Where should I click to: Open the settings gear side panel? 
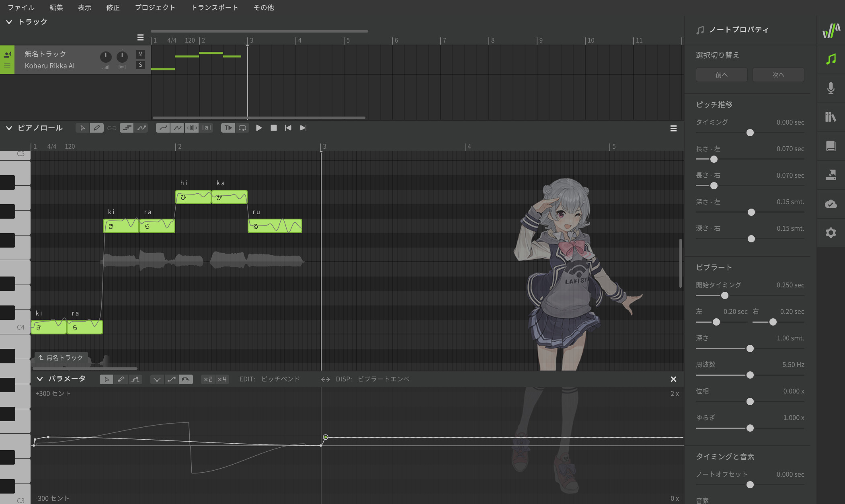tap(831, 233)
